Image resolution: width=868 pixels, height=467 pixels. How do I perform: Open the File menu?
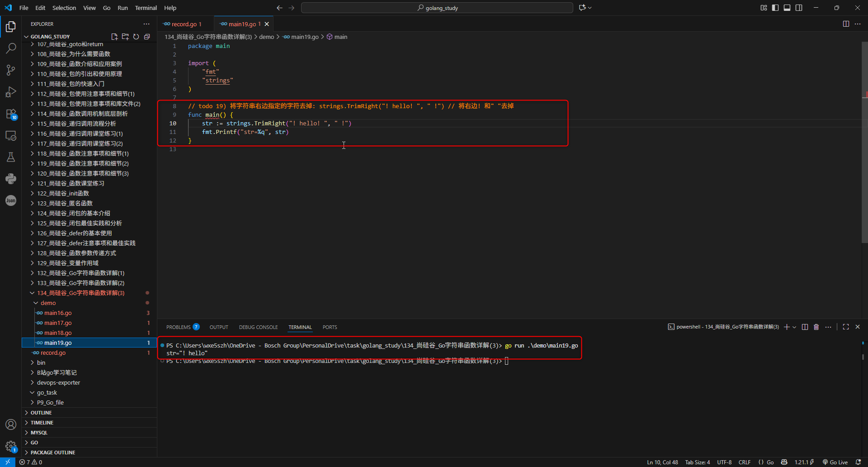click(x=24, y=8)
